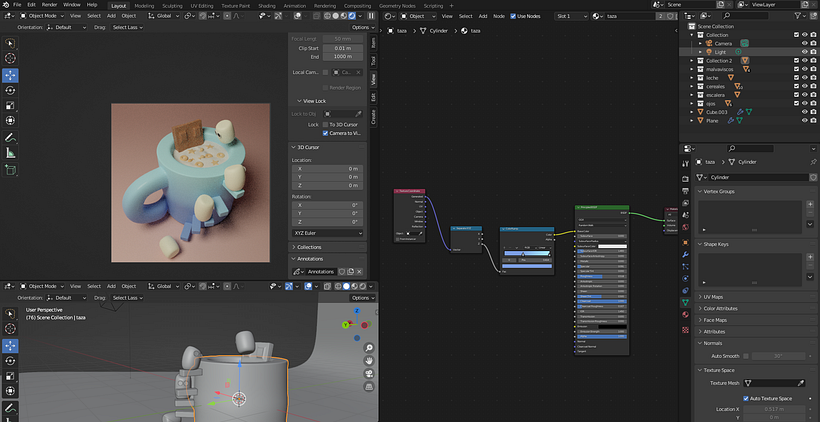This screenshot has width=820, height=422.
Task: Click the pin icon in properties editor
Action: 812,161
